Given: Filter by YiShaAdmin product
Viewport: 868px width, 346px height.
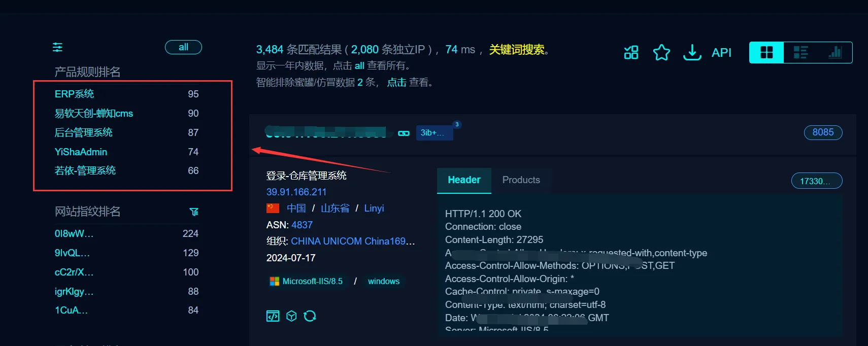Looking at the screenshot, I should (x=81, y=152).
